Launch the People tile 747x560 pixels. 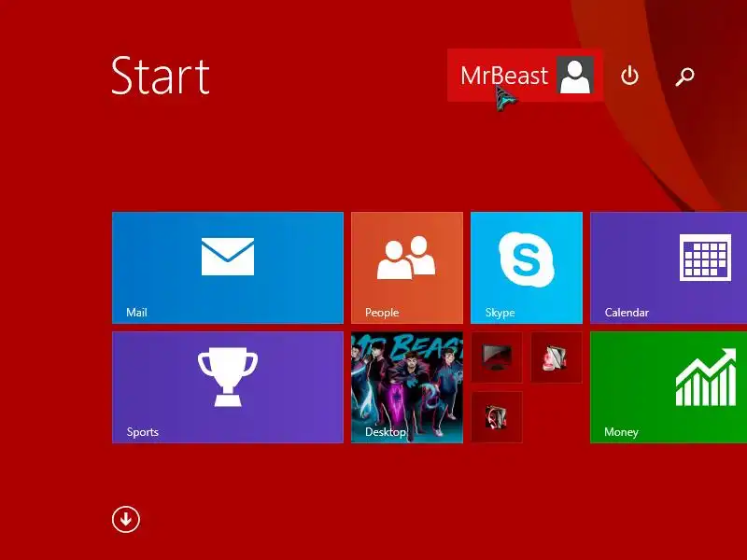click(407, 268)
